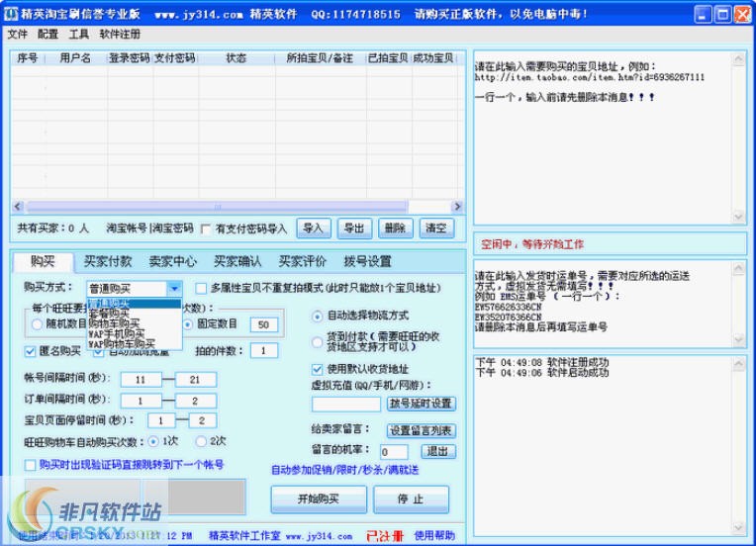Switch to the 拨号设置 tab
Viewport: 756px width, 546px height.
367,262
